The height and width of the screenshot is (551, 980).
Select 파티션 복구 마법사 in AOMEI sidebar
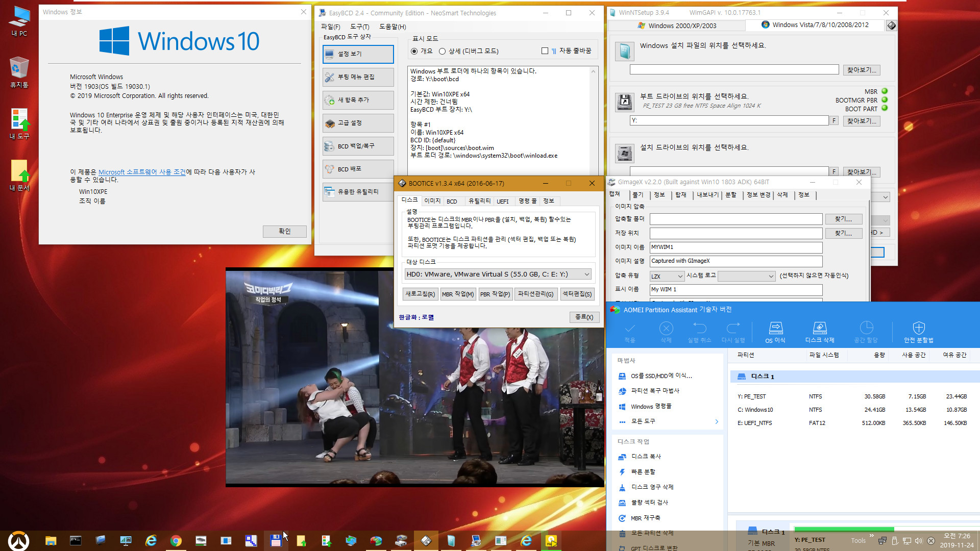click(x=655, y=391)
